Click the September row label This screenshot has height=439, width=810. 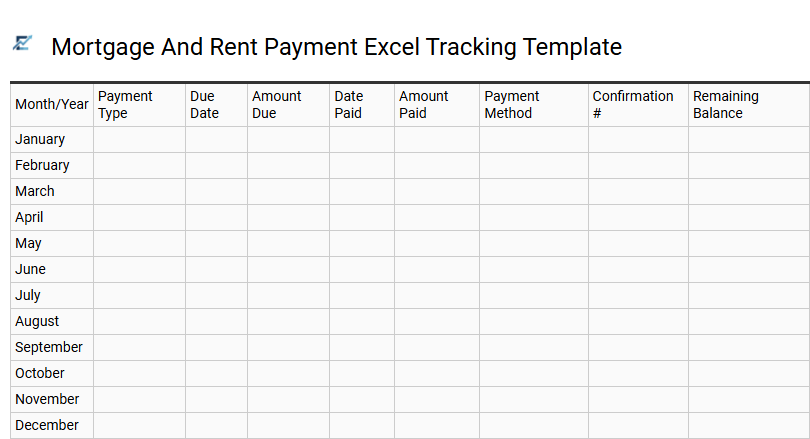tap(49, 347)
